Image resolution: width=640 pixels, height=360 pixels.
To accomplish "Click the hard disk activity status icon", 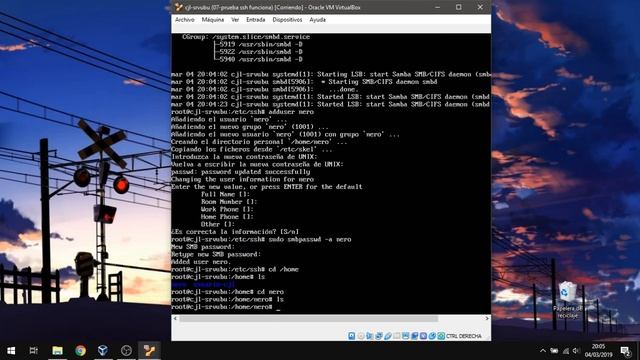I will tap(351, 336).
